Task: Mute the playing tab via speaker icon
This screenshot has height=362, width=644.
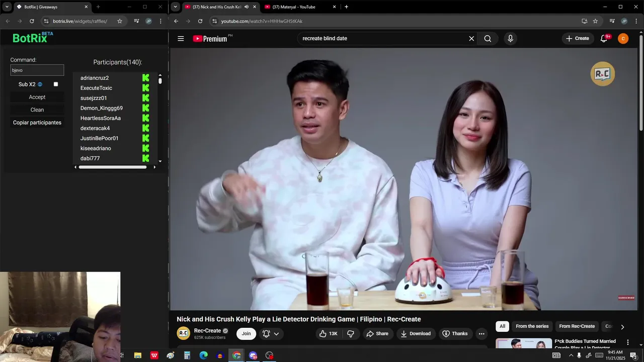Action: pos(246,7)
